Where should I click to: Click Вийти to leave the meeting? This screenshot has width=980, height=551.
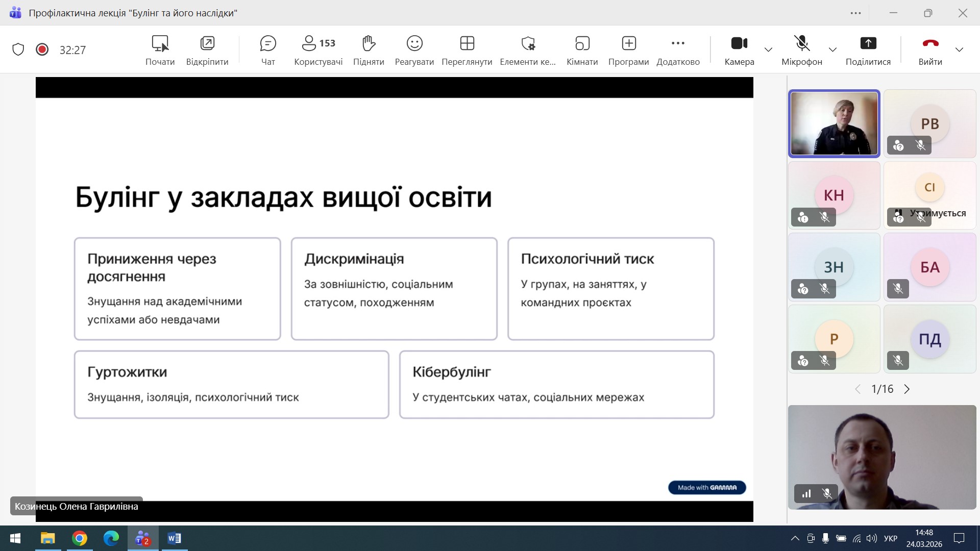coord(930,49)
